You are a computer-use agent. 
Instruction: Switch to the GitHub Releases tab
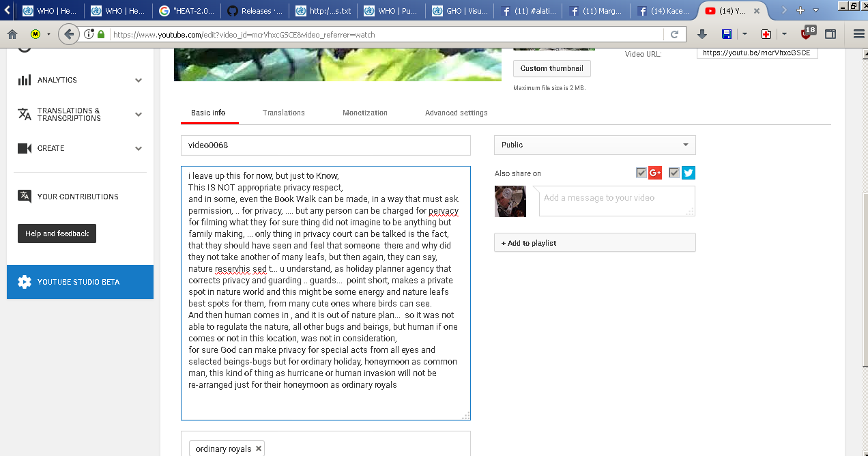pos(254,11)
